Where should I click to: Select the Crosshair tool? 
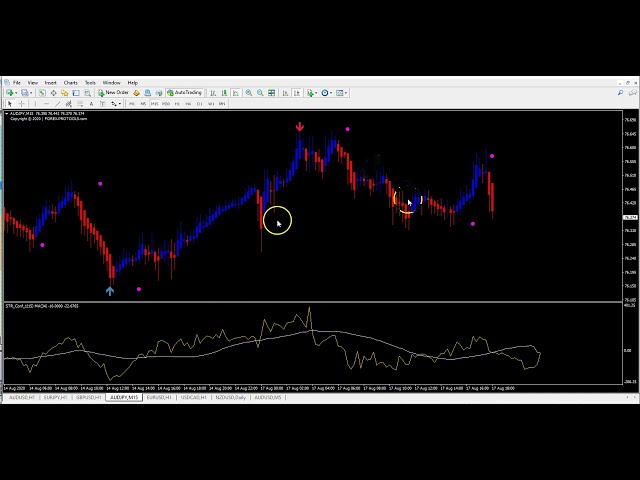point(22,103)
